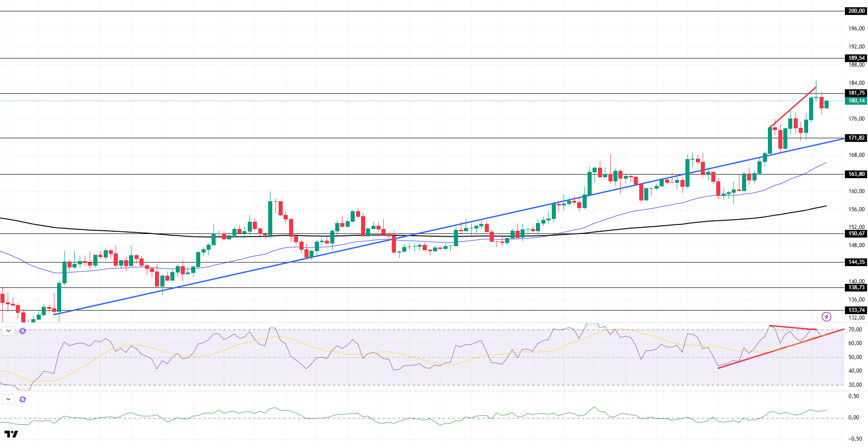This screenshot has width=868, height=447.
Task: Select the 181,75 price level label
Action: coord(856,93)
